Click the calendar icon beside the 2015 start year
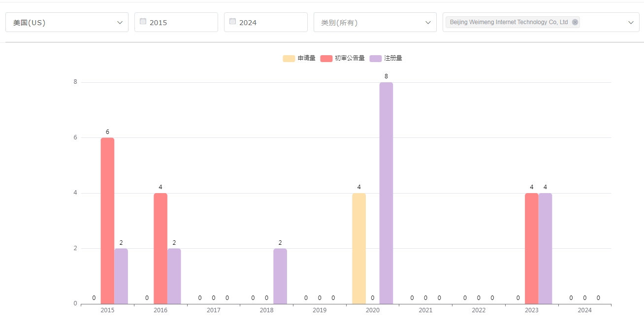Screen dimensions: 644x330 point(143,22)
